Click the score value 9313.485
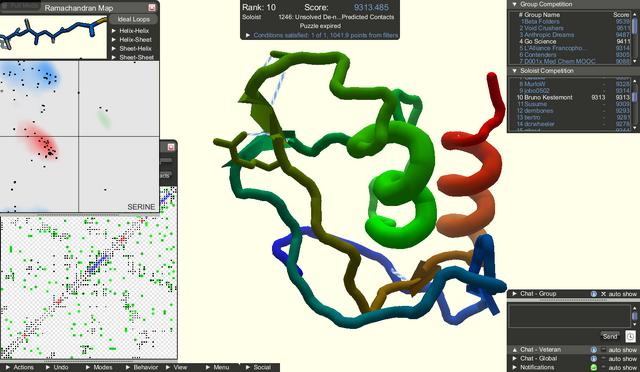 pos(371,7)
